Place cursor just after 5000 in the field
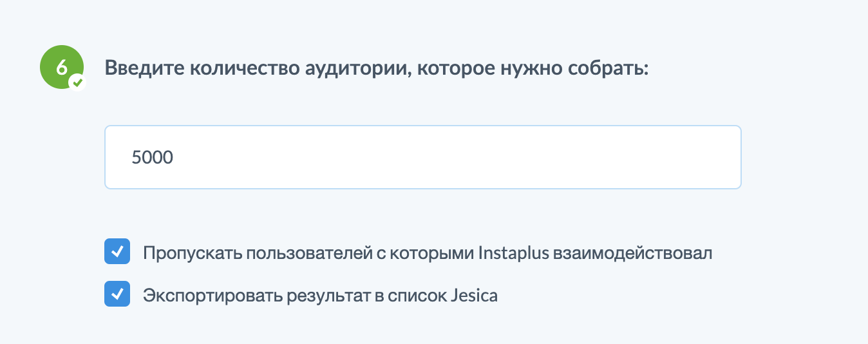The width and height of the screenshot is (868, 344). click(x=175, y=157)
